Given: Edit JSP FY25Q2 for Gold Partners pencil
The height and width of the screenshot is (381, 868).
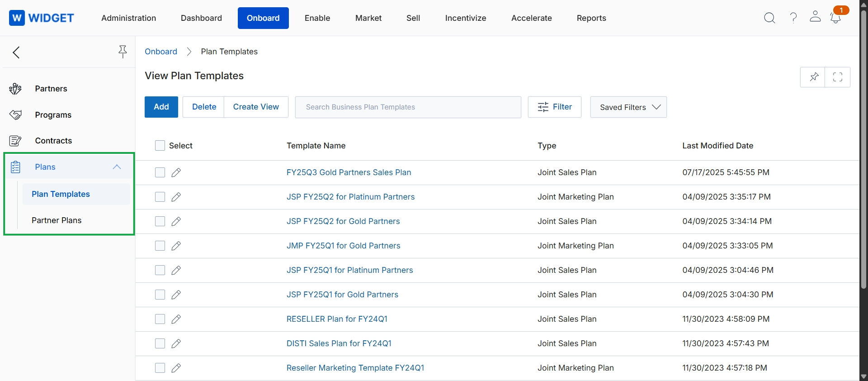Looking at the screenshot, I should [176, 221].
